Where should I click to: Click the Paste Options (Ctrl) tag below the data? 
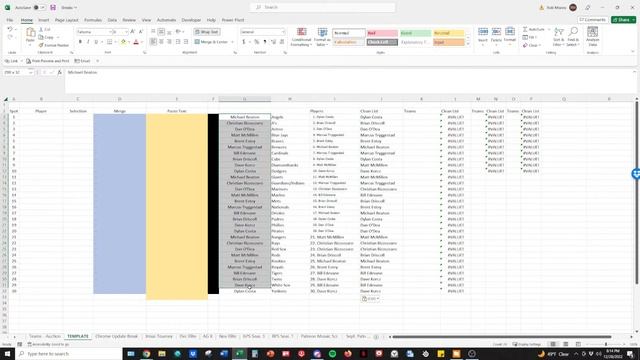coord(371,298)
